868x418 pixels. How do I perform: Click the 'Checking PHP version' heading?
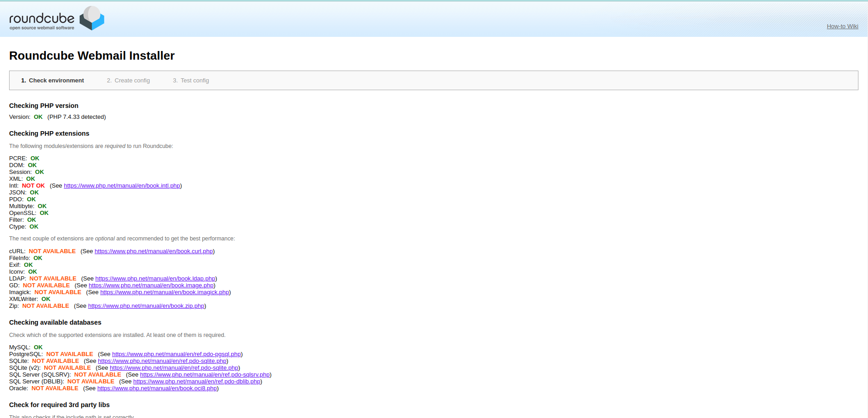point(44,106)
